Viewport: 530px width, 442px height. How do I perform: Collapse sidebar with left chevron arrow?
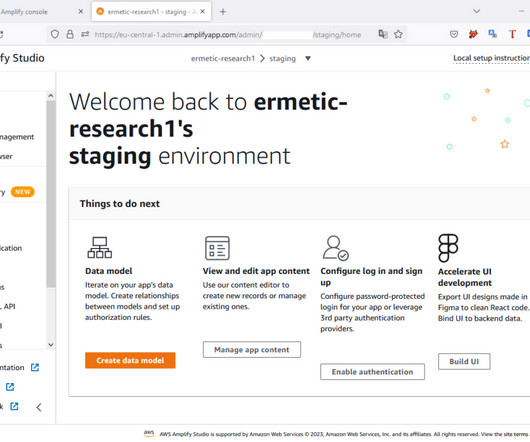[39, 407]
